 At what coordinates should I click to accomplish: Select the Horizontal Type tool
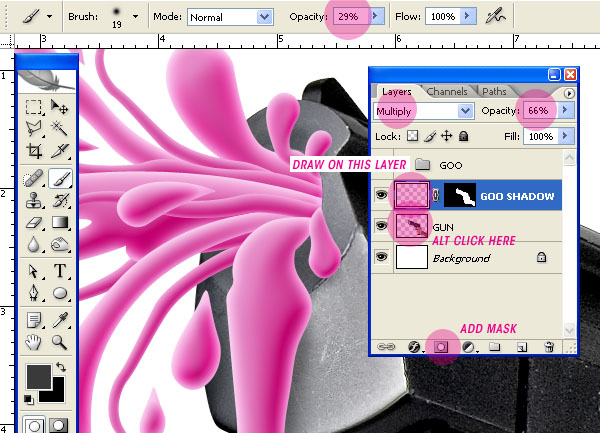click(60, 270)
